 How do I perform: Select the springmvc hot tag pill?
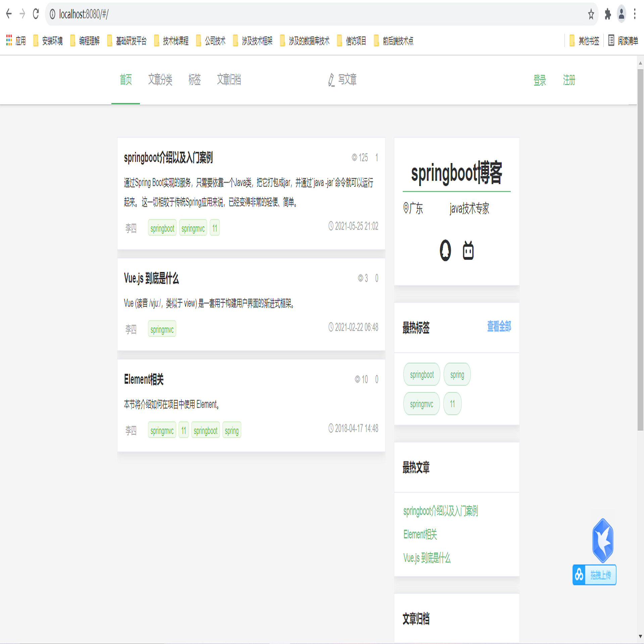pos(422,404)
